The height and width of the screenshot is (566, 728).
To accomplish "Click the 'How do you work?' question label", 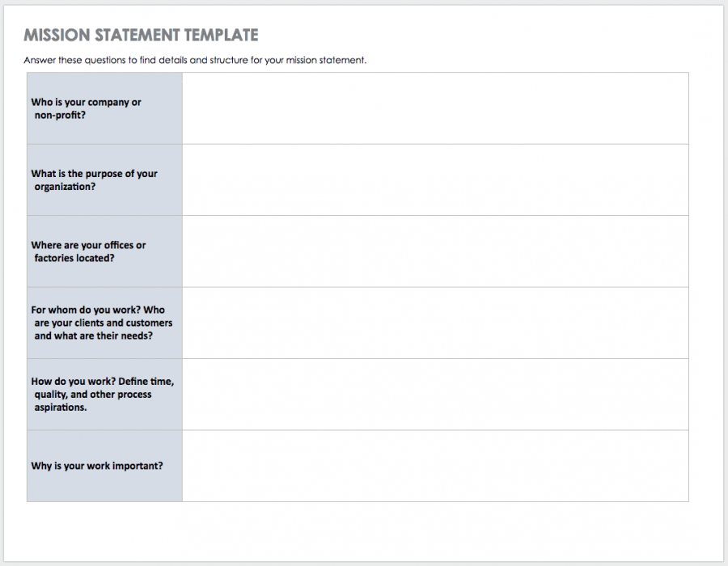I will (x=101, y=394).
